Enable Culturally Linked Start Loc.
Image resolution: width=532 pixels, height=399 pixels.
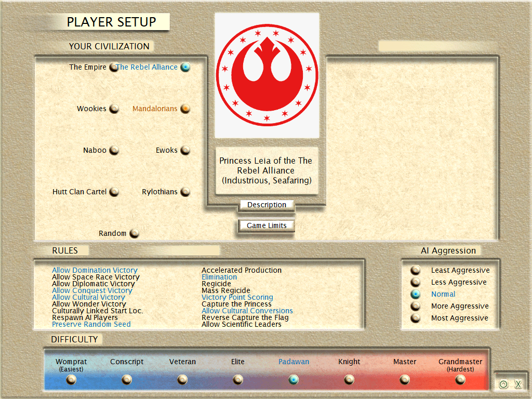pyautogui.click(x=98, y=311)
